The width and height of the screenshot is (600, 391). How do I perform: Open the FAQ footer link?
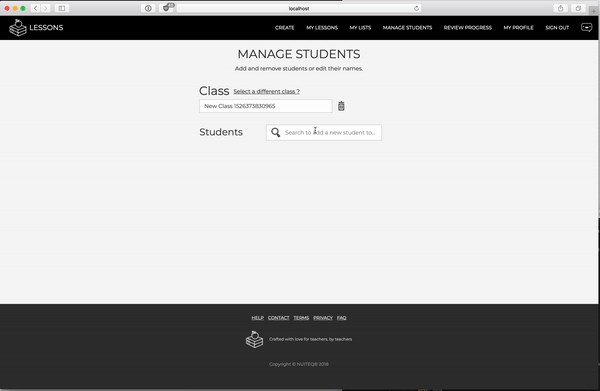[x=341, y=318]
